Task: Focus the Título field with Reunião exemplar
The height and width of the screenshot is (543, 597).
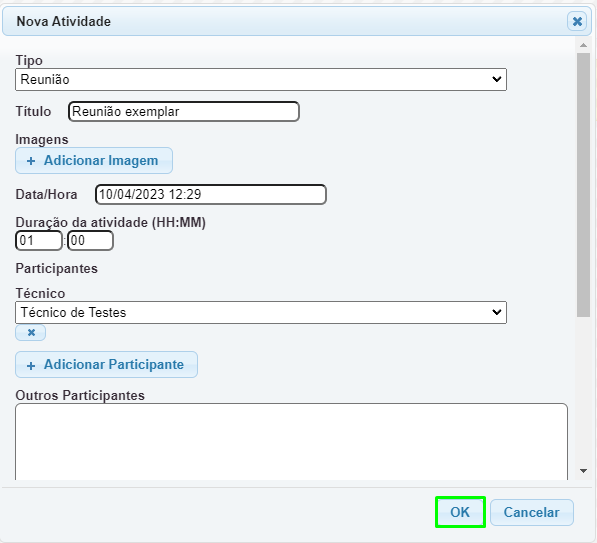Action: point(184,112)
